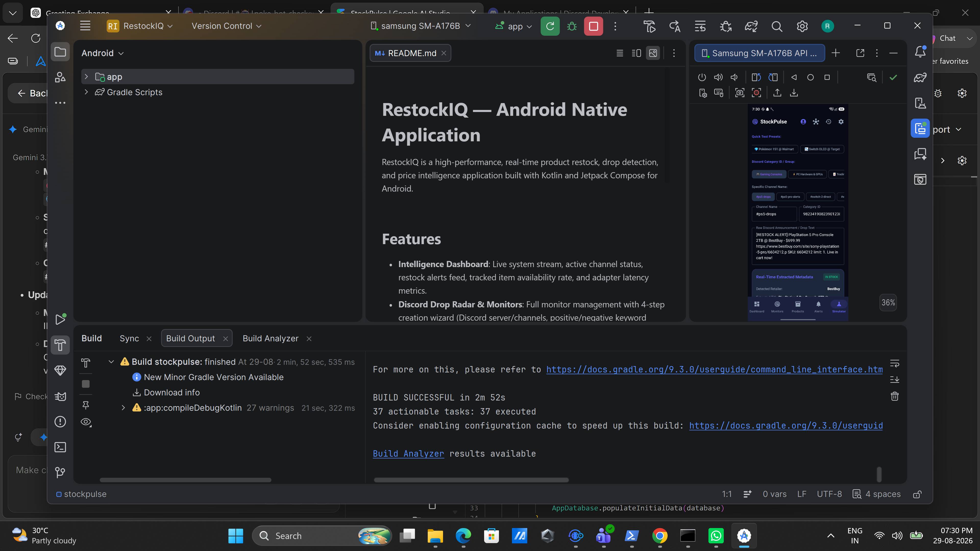Expand the app module tree node

tap(86, 77)
